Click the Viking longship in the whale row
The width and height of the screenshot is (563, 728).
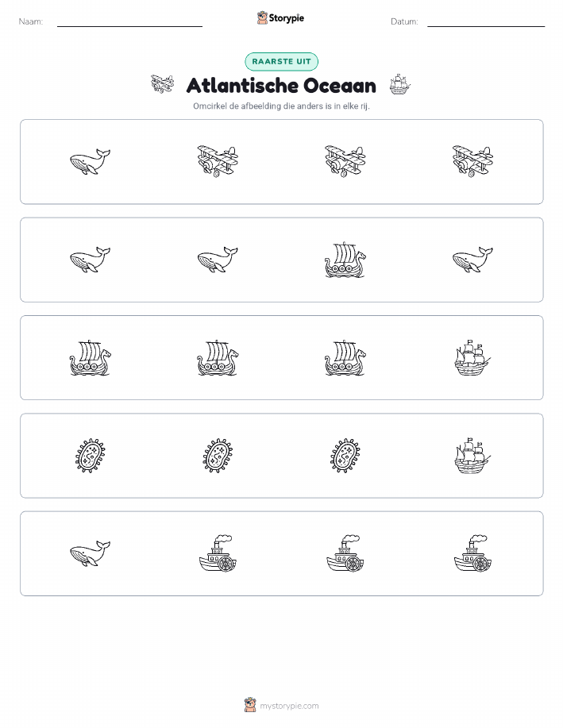click(345, 260)
